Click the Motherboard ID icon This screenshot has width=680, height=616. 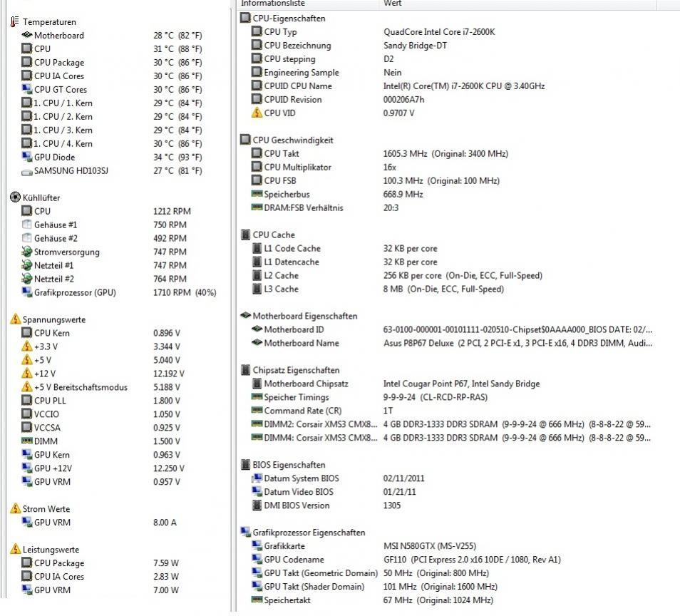click(257, 329)
